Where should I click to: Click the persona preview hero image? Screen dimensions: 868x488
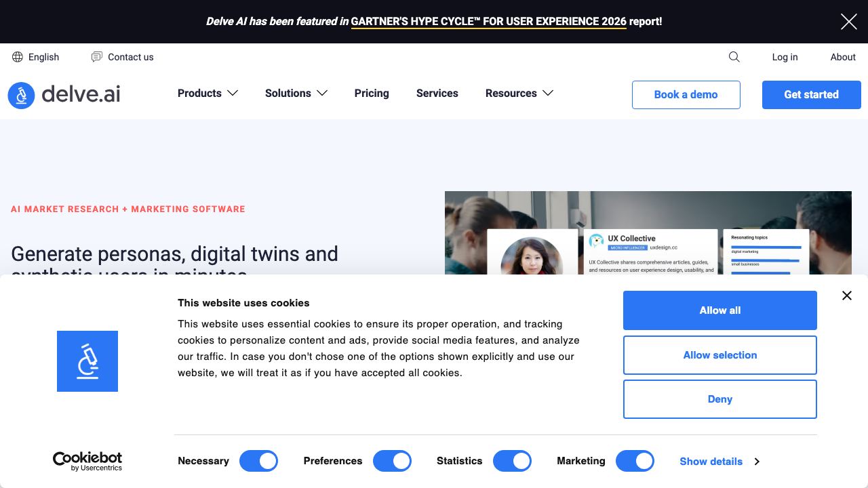pyautogui.click(x=648, y=232)
